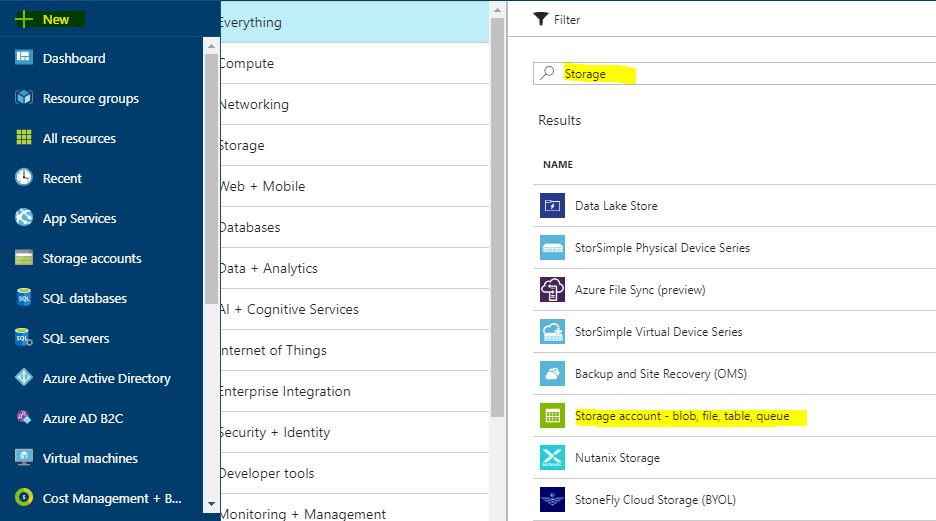Screen dimensions: 936x521
Task: Click the Data Lake Store result icon
Action: [552, 206]
